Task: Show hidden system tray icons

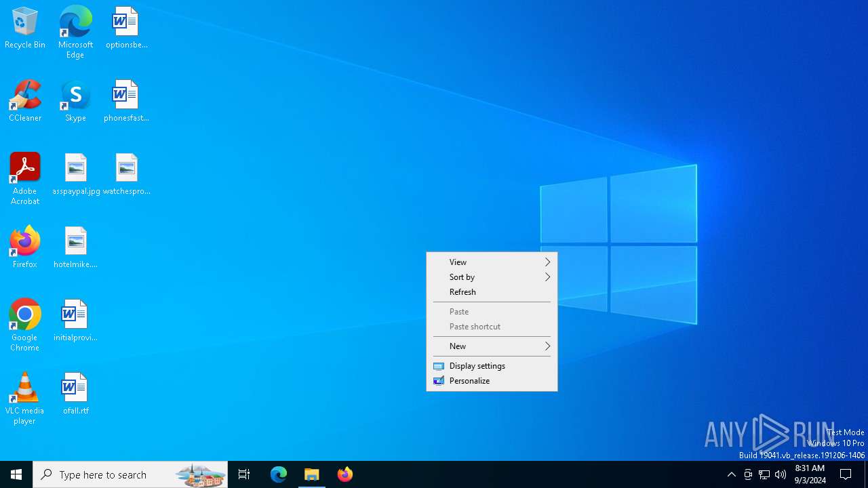Action: (x=732, y=474)
